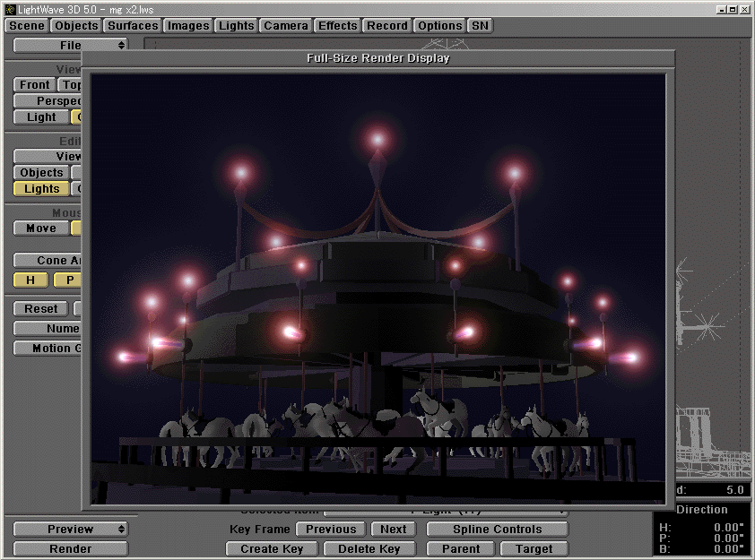Go to the Next key frame

coord(394,530)
